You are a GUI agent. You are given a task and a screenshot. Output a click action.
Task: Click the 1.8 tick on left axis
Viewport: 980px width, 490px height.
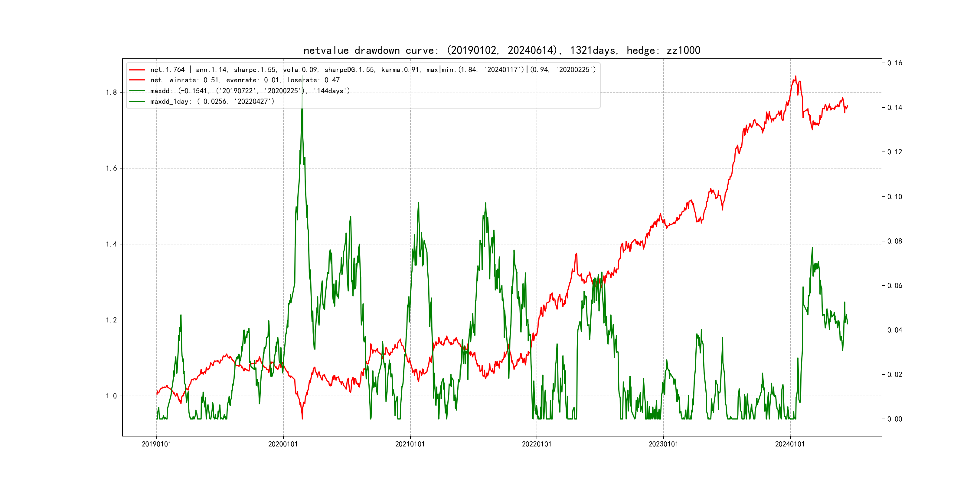(111, 93)
